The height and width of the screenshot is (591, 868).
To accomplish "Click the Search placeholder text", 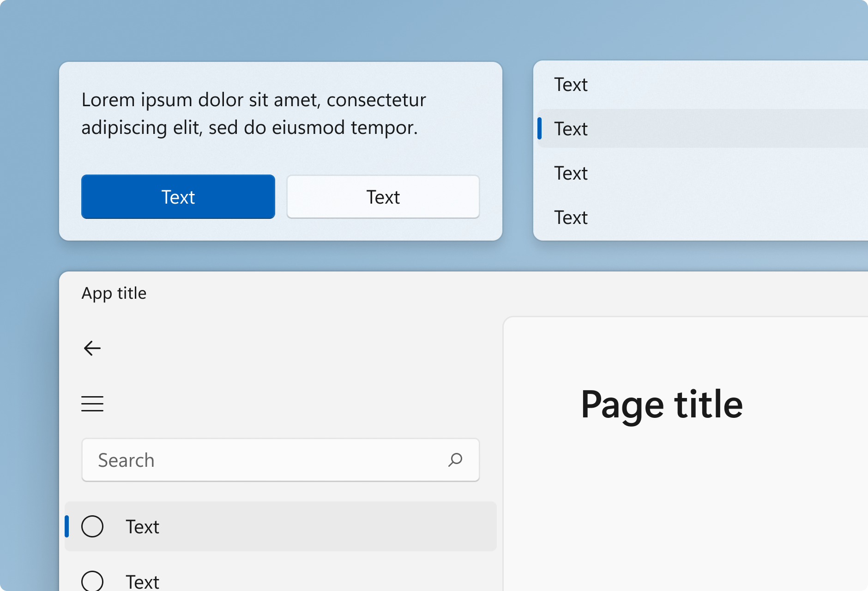I will tap(125, 460).
